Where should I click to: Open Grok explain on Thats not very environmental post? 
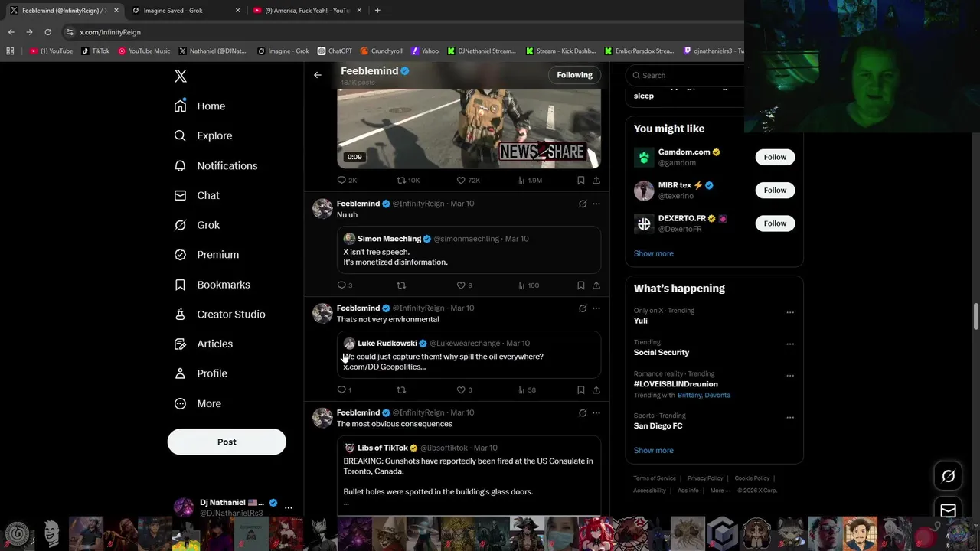[583, 308]
